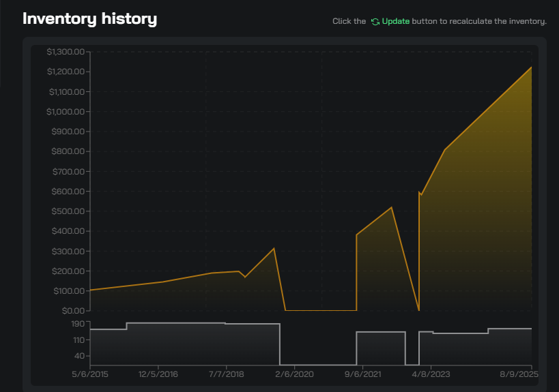
Task: Click the "button to recalculate the inventory." text
Action: 479,21
